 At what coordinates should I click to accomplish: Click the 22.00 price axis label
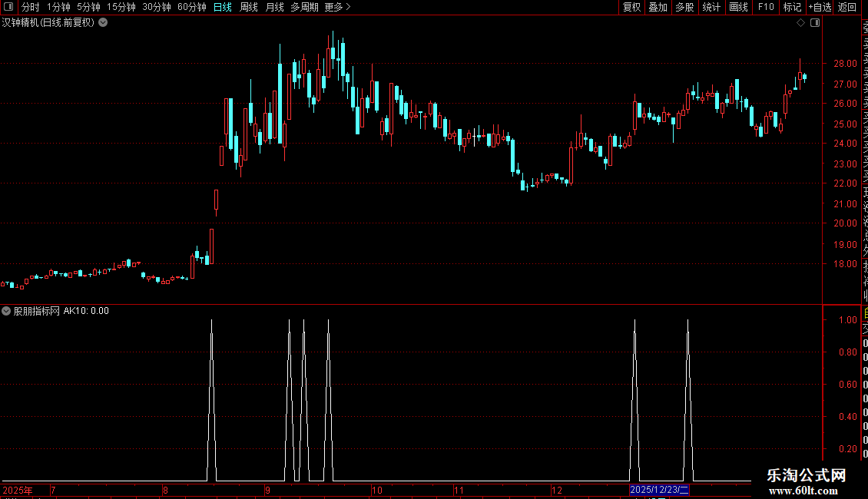845,183
